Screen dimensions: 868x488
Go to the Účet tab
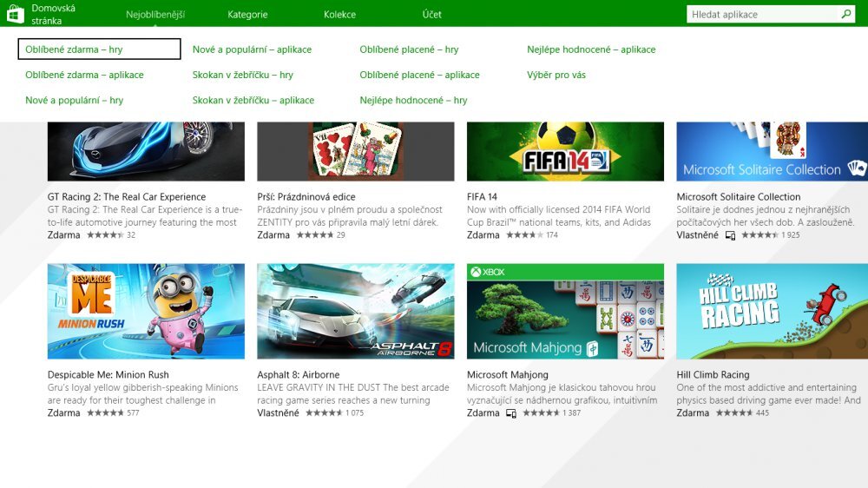pyautogui.click(x=431, y=15)
